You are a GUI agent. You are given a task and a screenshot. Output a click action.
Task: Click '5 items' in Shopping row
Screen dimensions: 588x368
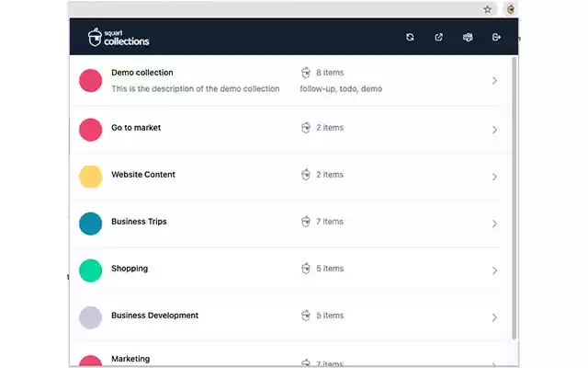tap(330, 269)
